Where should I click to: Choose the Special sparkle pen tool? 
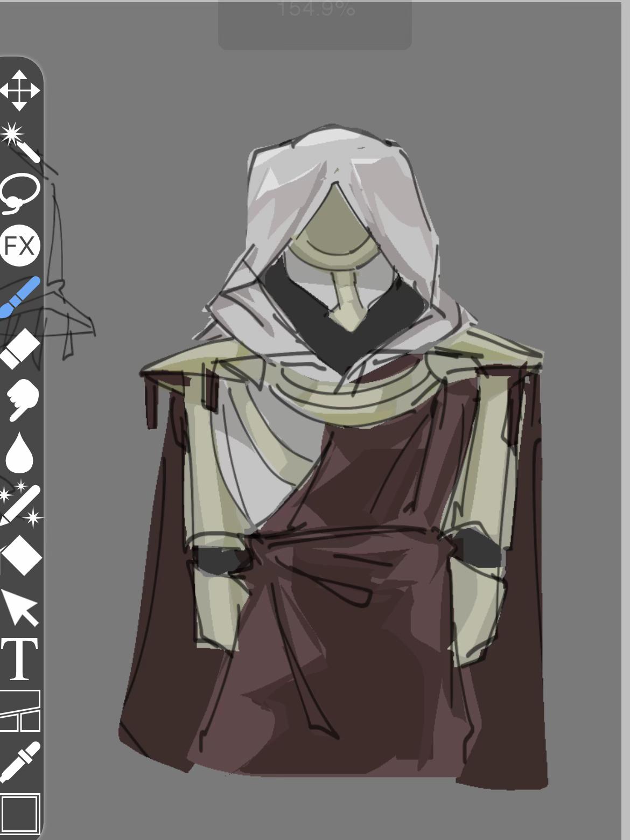[x=20, y=504]
